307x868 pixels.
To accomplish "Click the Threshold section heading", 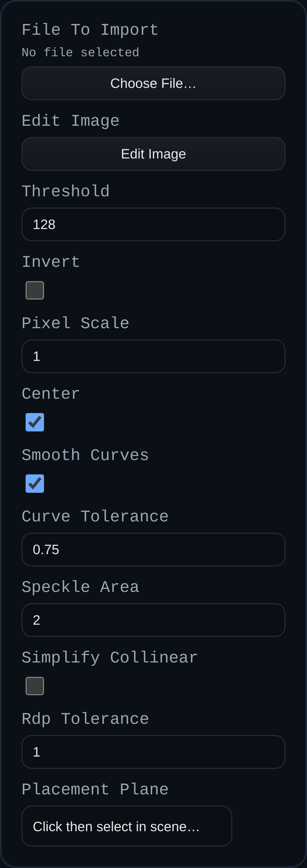I will pos(66,191).
